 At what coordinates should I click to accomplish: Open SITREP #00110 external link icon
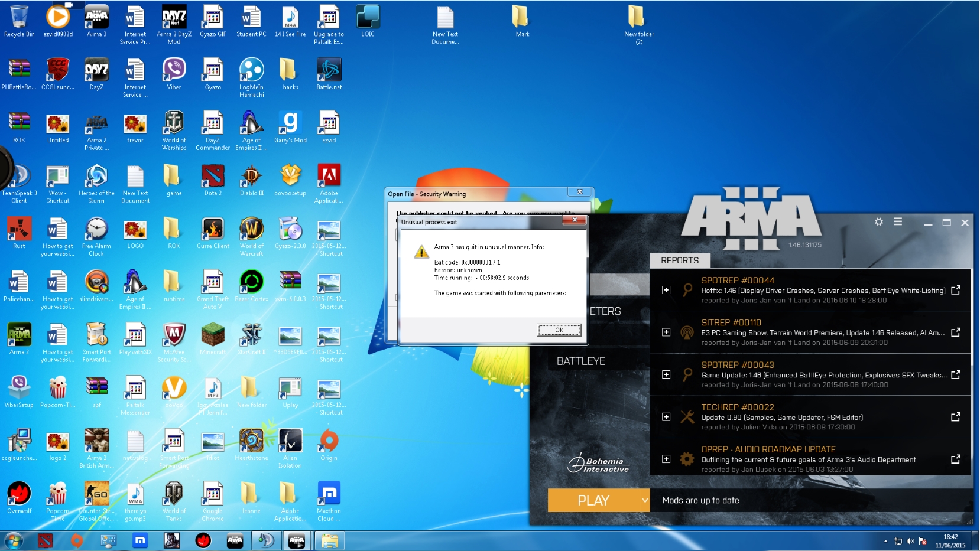click(956, 332)
